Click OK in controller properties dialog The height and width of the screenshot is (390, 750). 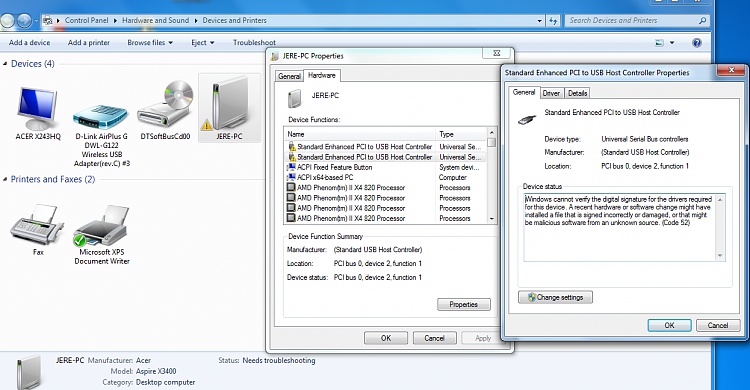(670, 325)
